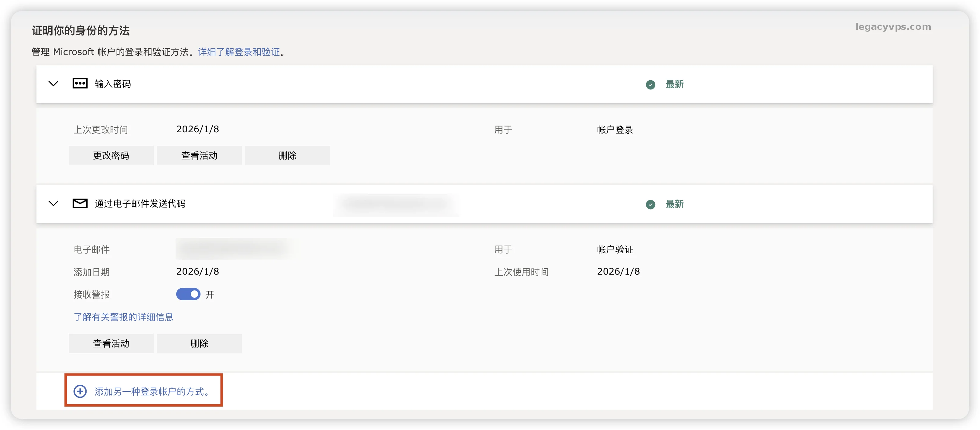Click the password dots icon
The image size is (980, 430).
(80, 83)
